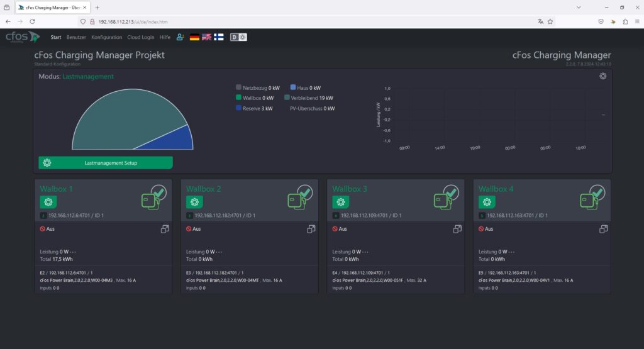The width and height of the screenshot is (644, 349).
Task: Go back in browser history
Action: point(8,22)
